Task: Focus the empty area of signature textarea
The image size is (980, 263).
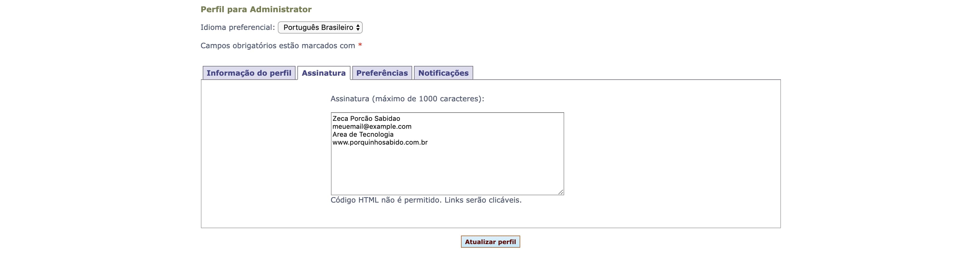Action: [447, 171]
